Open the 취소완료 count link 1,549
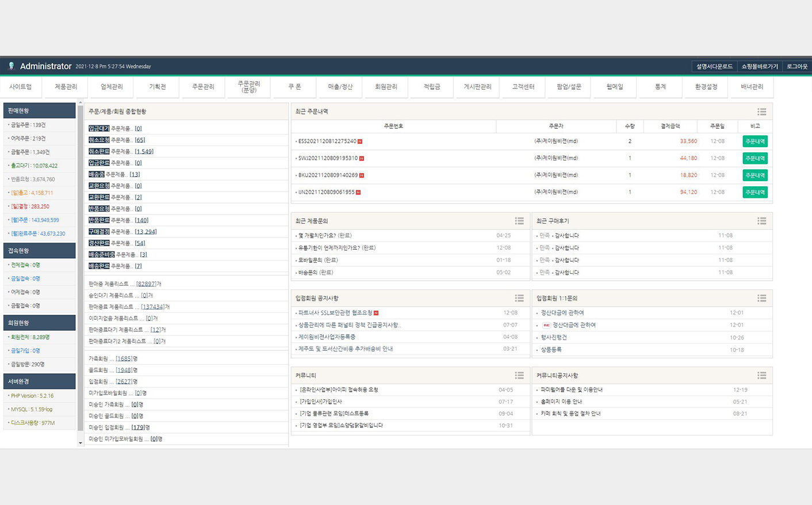This screenshot has height=505, width=812. 144,151
